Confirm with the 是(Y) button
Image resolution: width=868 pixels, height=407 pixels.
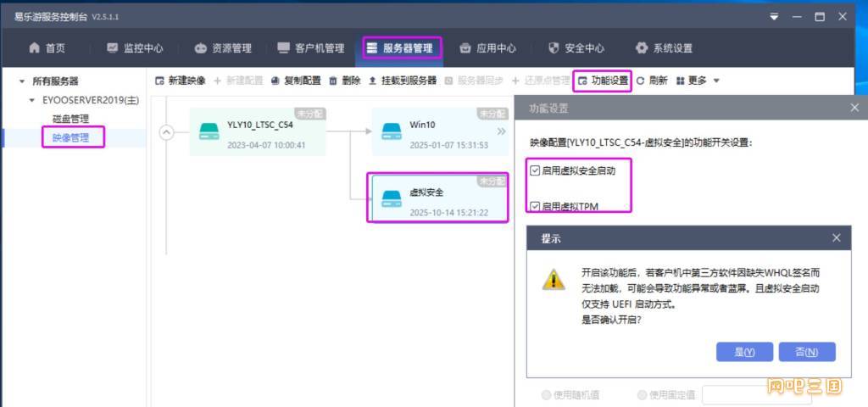[744, 352]
